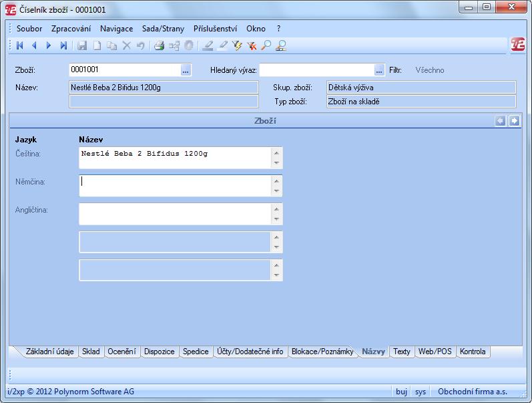
Task: Apply quick filter with lightning funnel
Action: [x=237, y=45]
